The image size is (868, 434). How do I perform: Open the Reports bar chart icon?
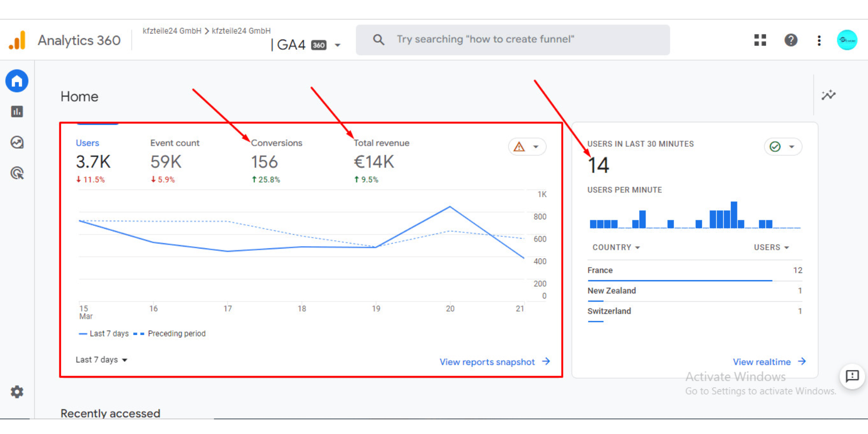pos(17,112)
